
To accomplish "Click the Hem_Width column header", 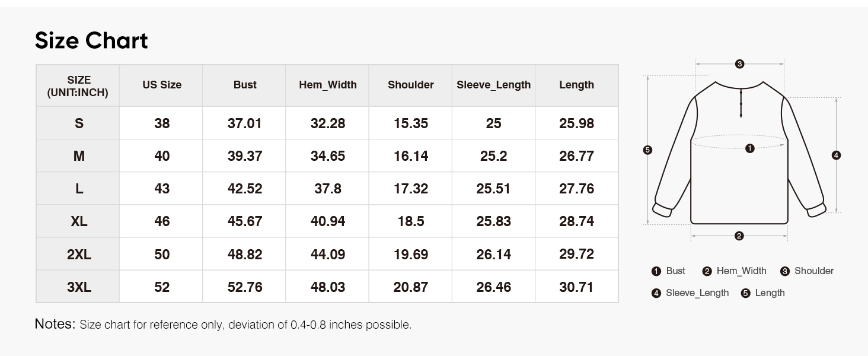I will click(328, 85).
